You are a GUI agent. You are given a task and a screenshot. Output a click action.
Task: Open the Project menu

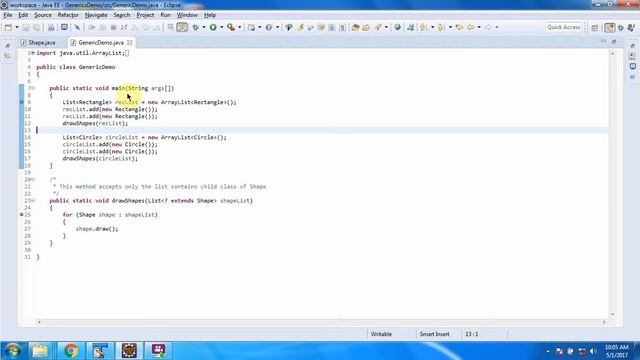coord(145,15)
